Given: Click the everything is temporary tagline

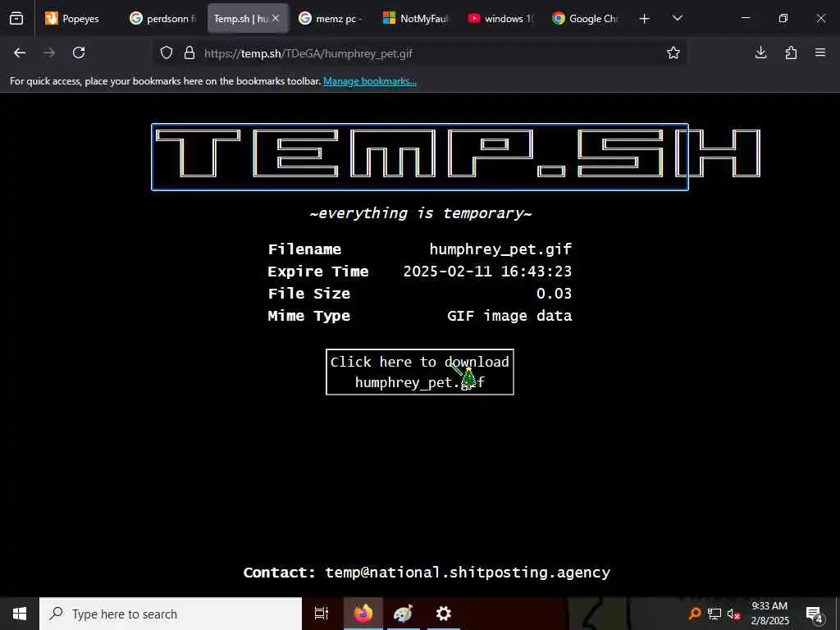Looking at the screenshot, I should pyautogui.click(x=421, y=213).
